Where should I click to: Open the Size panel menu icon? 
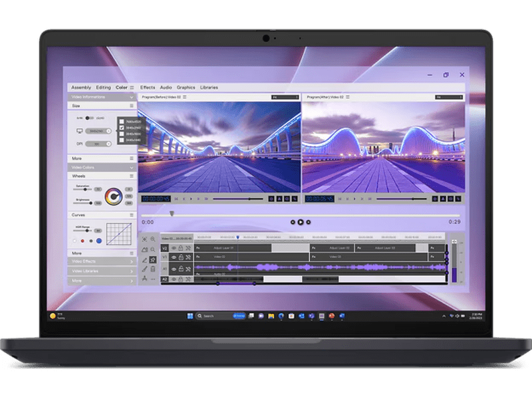click(132, 106)
